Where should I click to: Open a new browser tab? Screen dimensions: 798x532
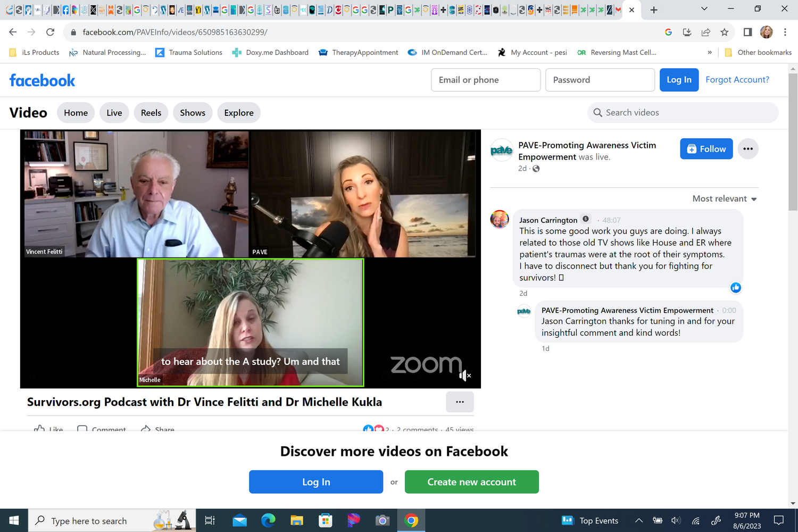click(654, 10)
